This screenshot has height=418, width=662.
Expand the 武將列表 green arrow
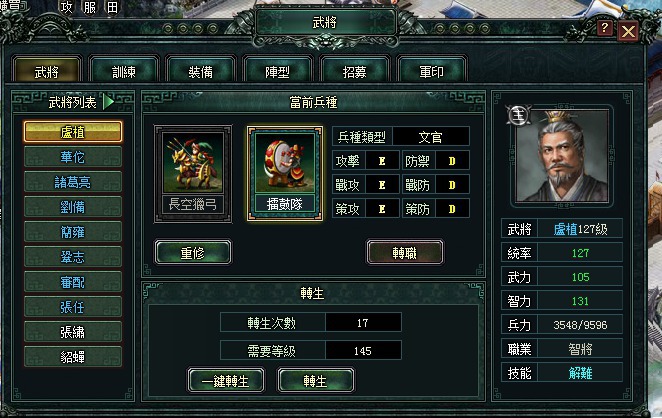pyautogui.click(x=109, y=102)
